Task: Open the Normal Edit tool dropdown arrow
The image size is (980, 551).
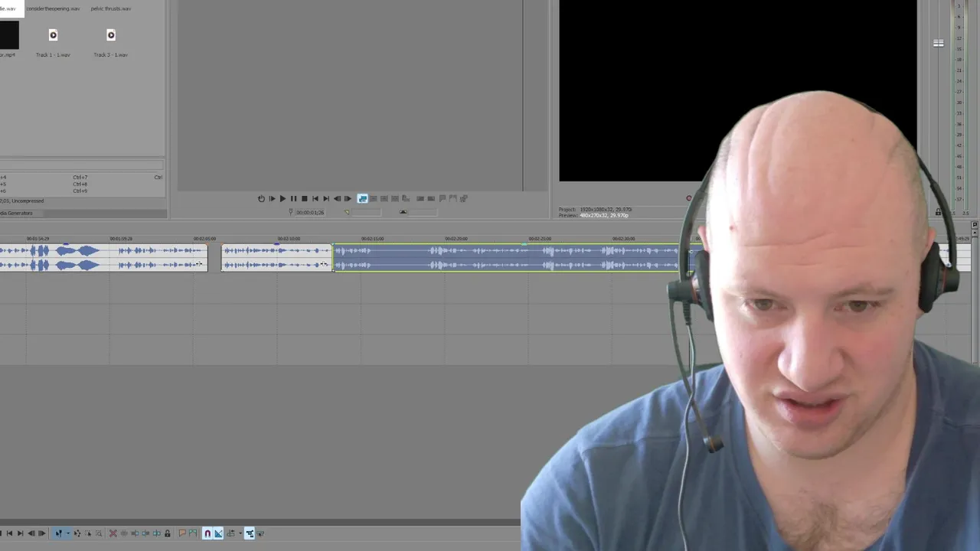Action: pos(68,533)
